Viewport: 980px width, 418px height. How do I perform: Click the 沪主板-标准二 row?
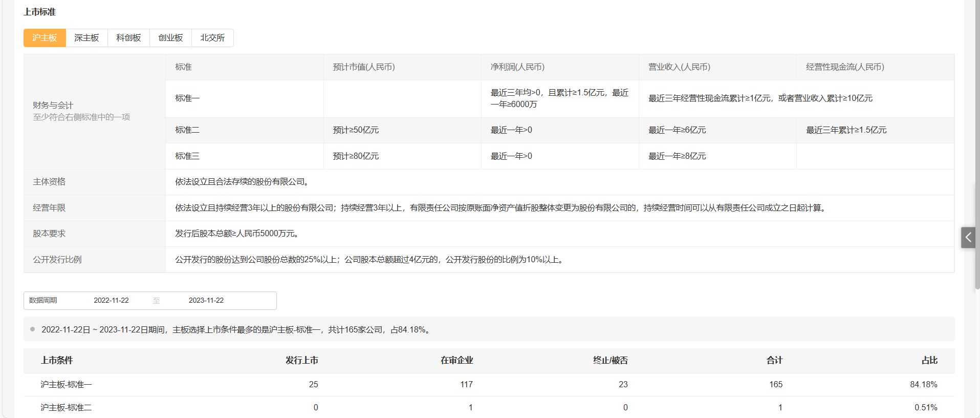click(x=489, y=407)
